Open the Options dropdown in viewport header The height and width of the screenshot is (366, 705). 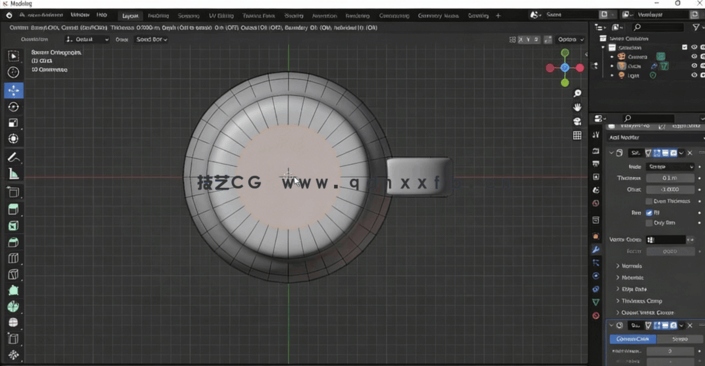tap(571, 40)
